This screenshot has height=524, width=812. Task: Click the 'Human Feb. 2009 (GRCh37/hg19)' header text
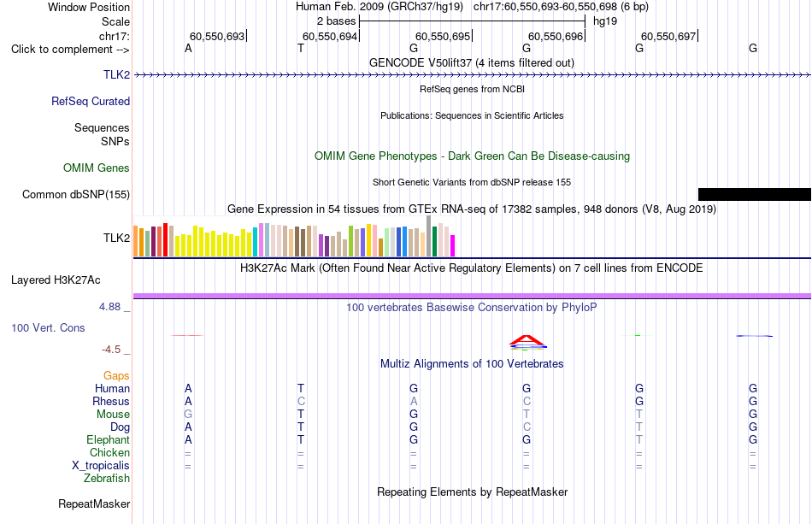click(x=380, y=7)
